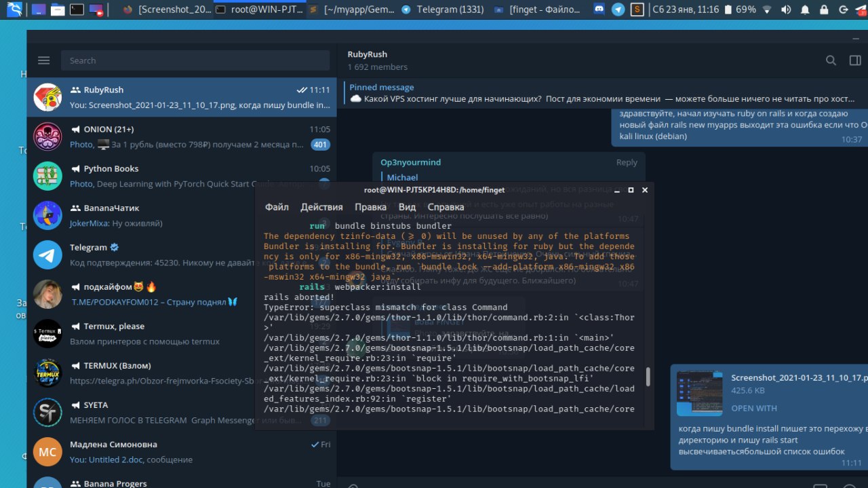Click the terminal window scrollbar handle

click(x=648, y=377)
